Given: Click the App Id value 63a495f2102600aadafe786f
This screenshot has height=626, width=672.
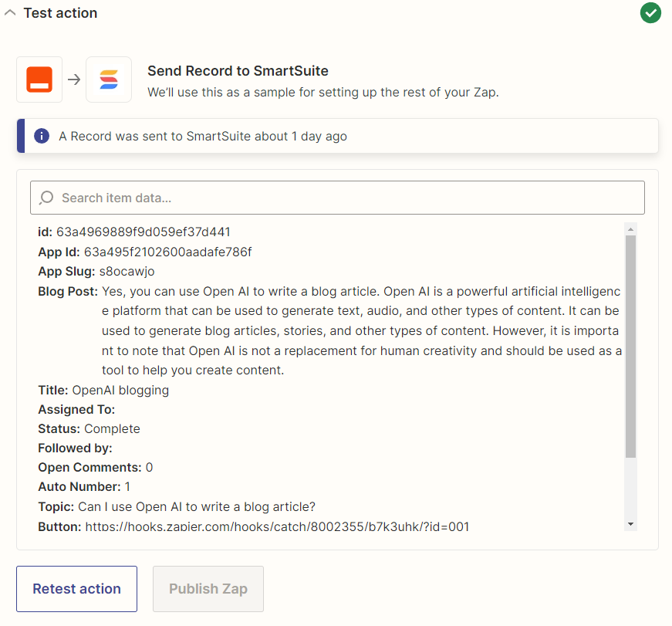Looking at the screenshot, I should coord(167,252).
